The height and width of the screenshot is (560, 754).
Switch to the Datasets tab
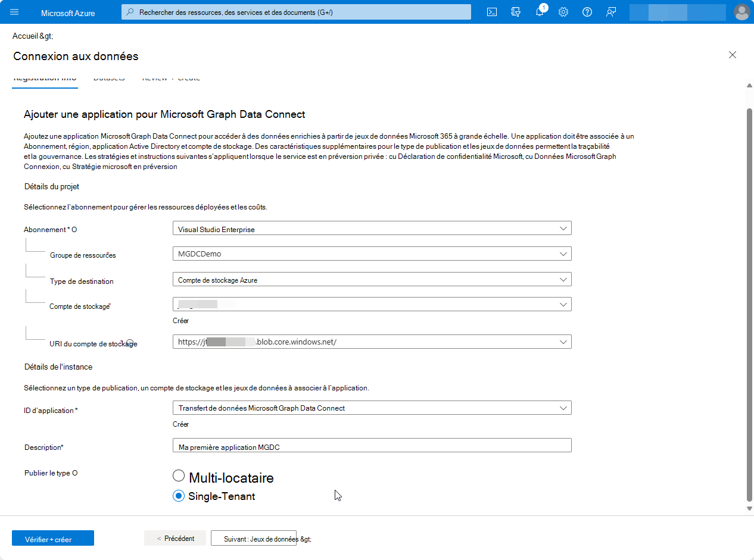coord(109,77)
